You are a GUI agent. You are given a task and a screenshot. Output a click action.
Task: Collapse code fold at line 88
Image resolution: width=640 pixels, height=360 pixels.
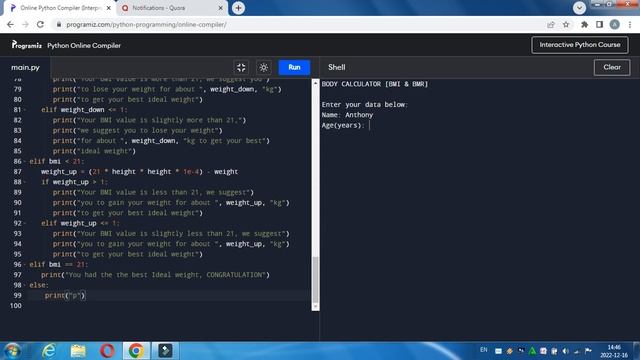(24, 182)
